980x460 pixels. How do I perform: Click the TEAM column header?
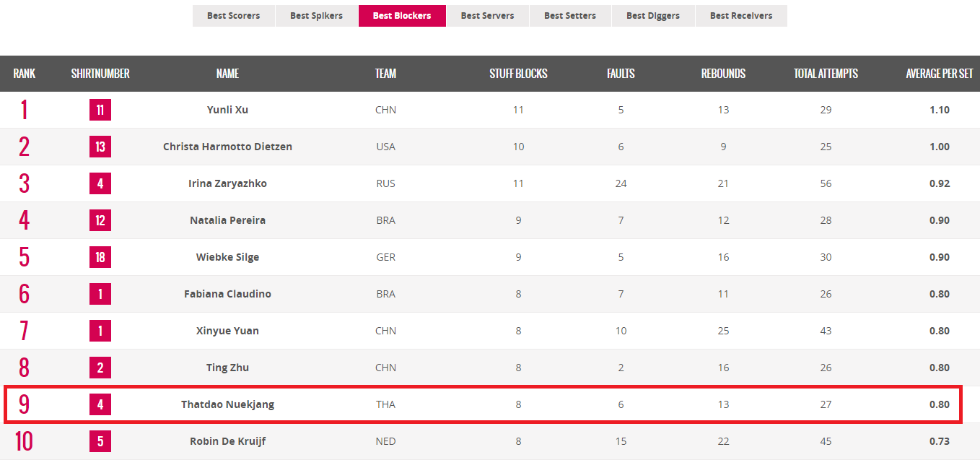pyautogui.click(x=386, y=74)
